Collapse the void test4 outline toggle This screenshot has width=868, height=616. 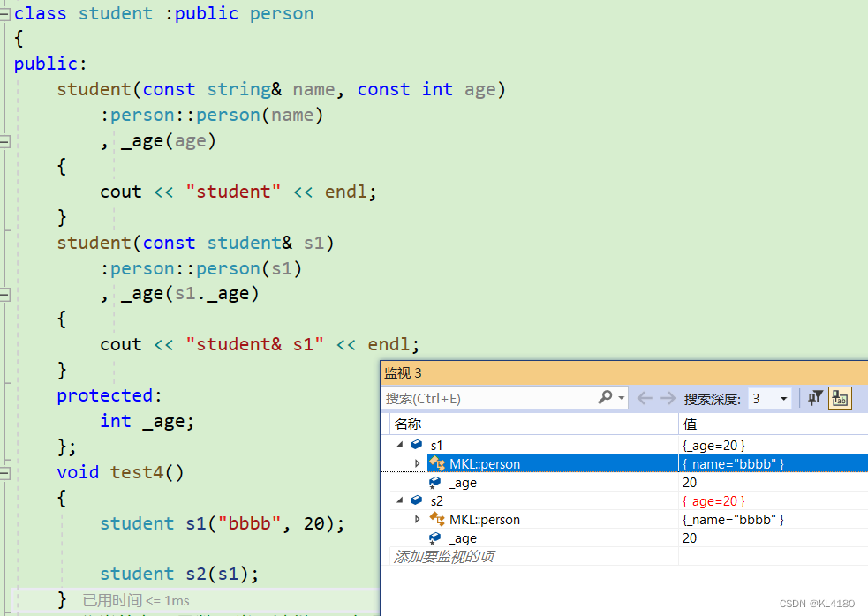(x=5, y=473)
